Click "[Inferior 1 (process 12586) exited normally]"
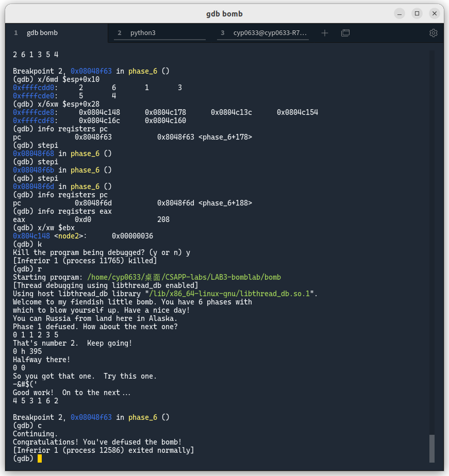449x476 pixels. [x=104, y=450]
